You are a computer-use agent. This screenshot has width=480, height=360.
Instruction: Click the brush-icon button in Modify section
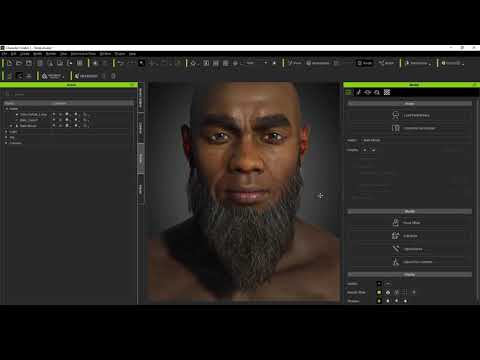(x=410, y=249)
